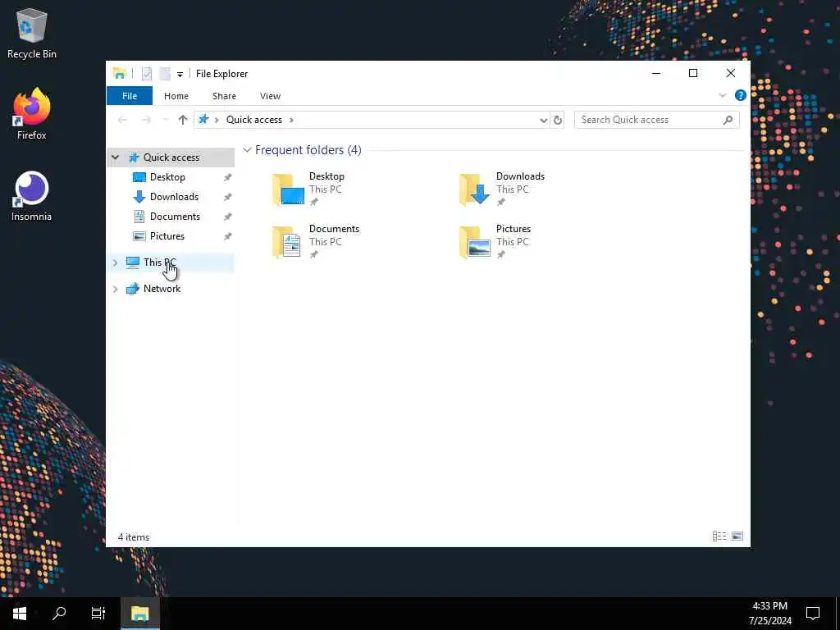Open Customize Quick Access Toolbar dropdown arrow

(180, 75)
